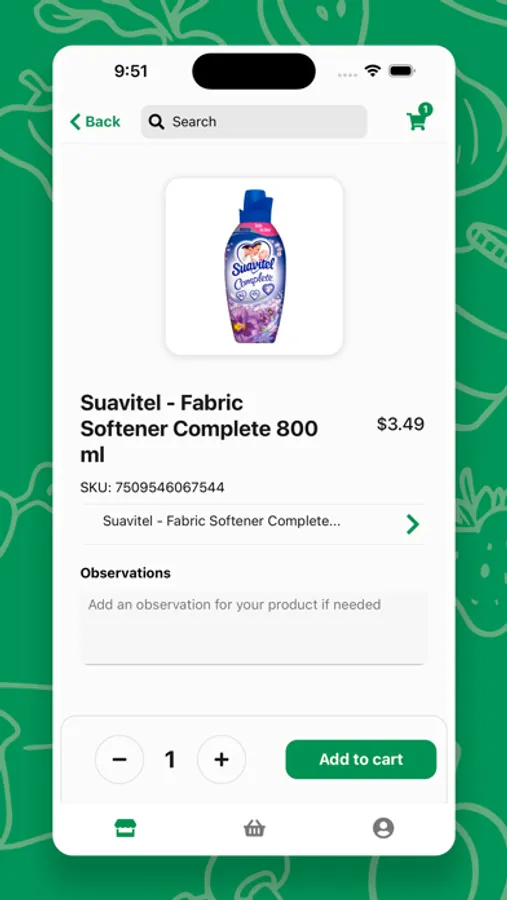The width and height of the screenshot is (507, 900).
Task: Tap the magnifying glass search icon
Action: click(x=156, y=122)
